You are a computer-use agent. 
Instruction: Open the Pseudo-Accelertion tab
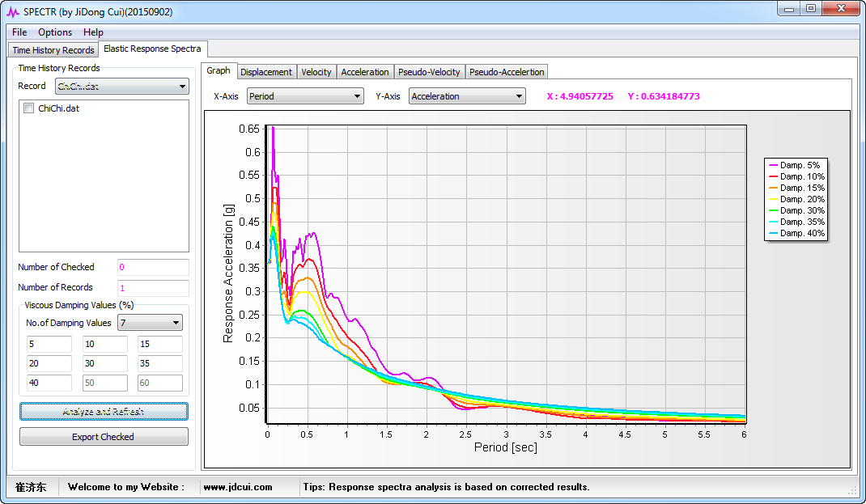pyautogui.click(x=507, y=72)
